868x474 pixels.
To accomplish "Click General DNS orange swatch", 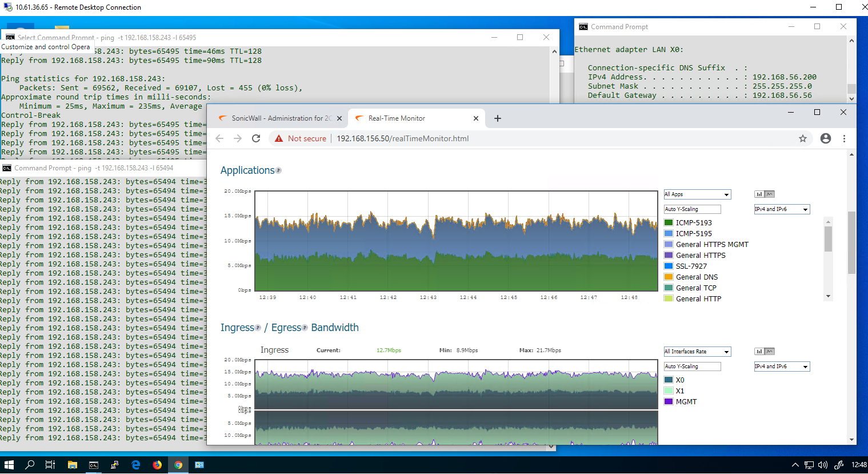I will (669, 277).
